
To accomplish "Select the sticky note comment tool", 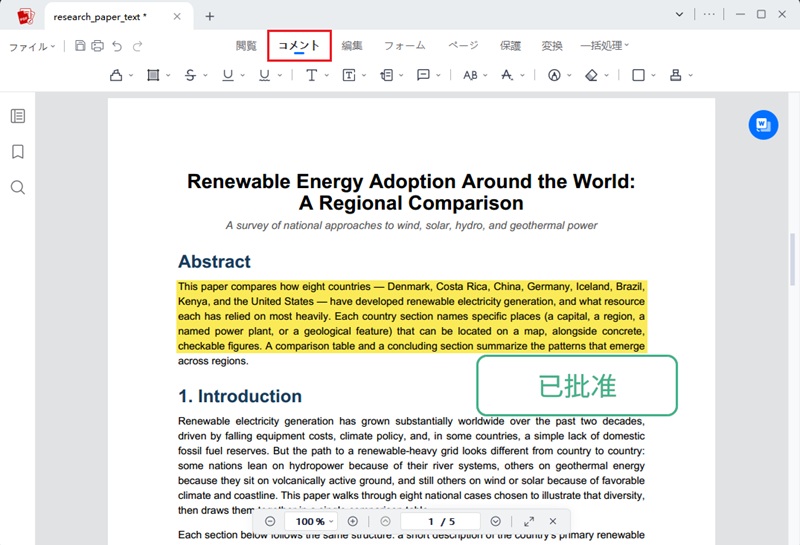I will [423, 75].
